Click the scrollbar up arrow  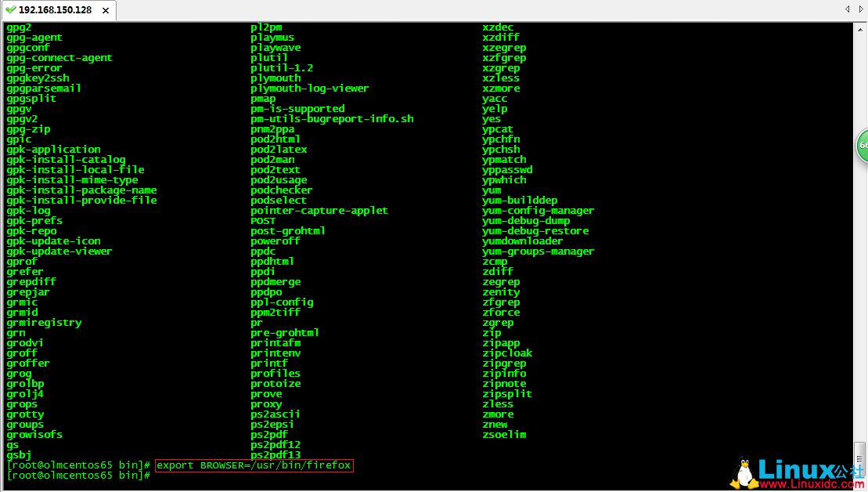pyautogui.click(x=859, y=29)
